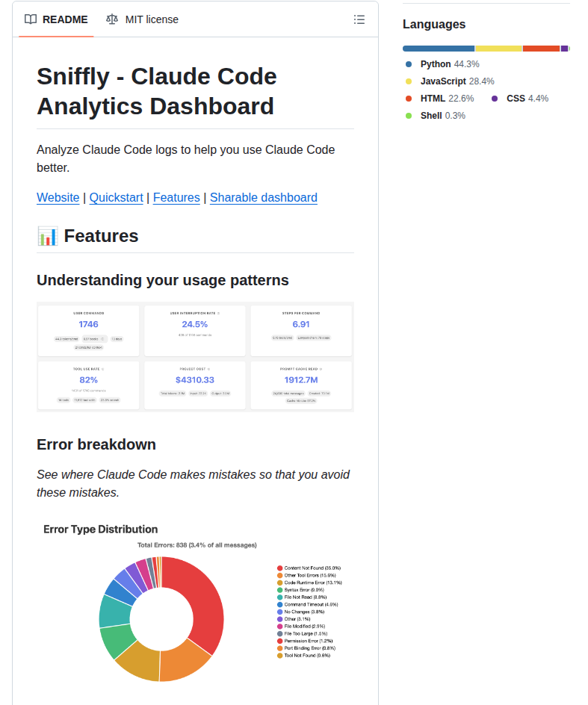Click the Code Runtime Error legend entry
This screenshot has width=588, height=705.
click(x=309, y=583)
